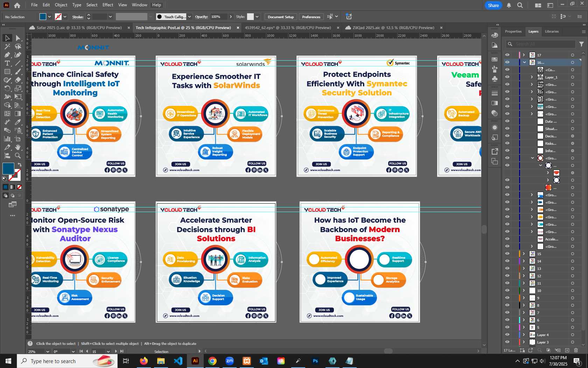Image resolution: width=588 pixels, height=368 pixels.
Task: Expand the Layer_1 sublayer
Action: [x=532, y=77]
